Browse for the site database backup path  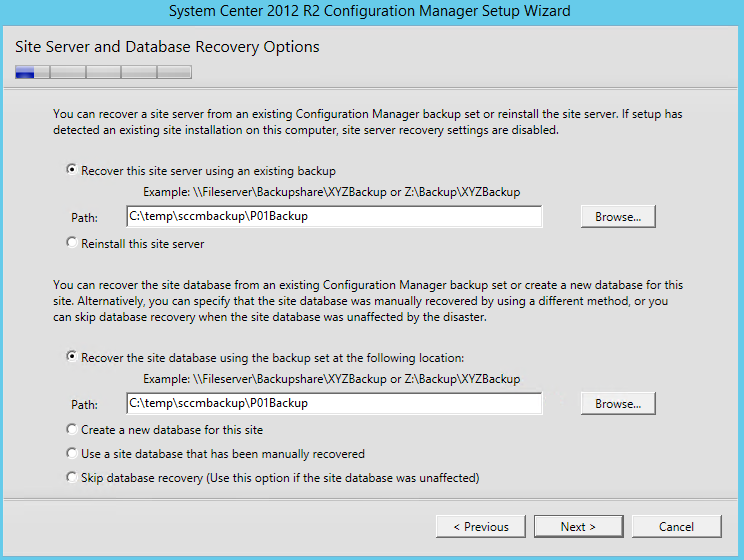[618, 403]
